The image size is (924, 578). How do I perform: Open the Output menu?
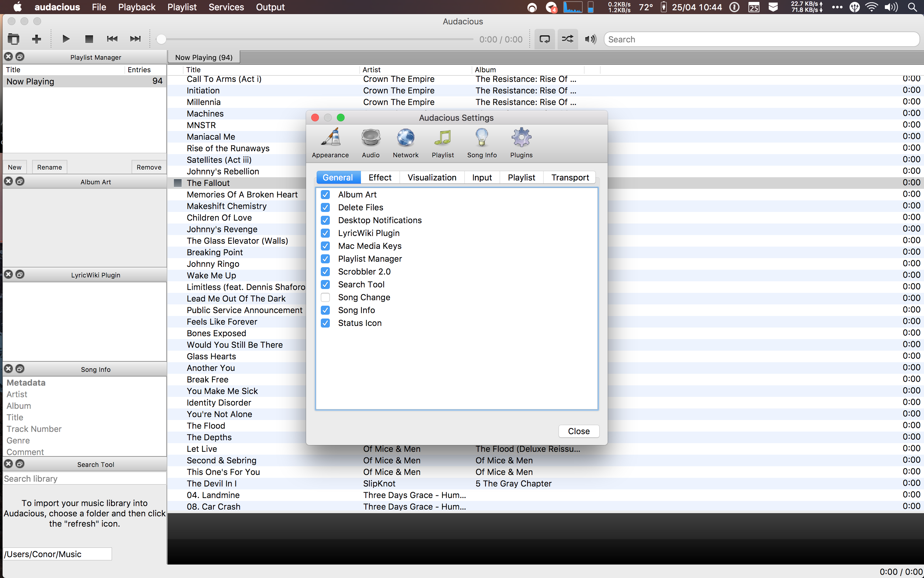click(x=270, y=7)
